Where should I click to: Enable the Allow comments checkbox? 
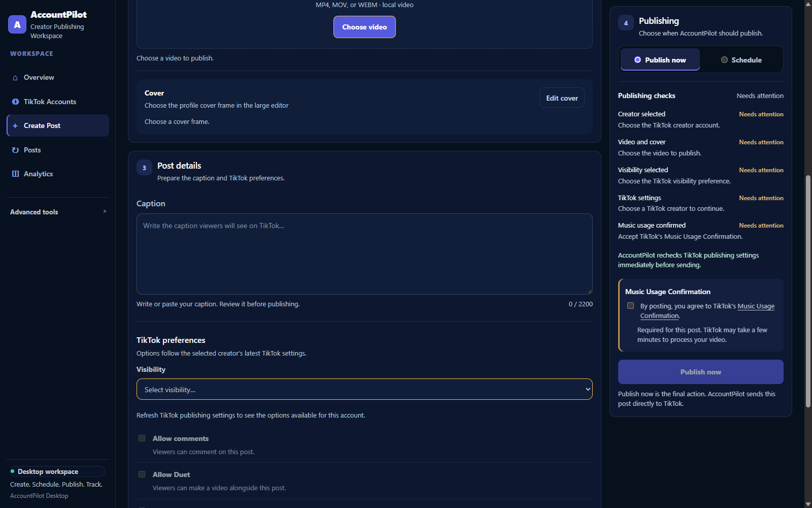tap(142, 438)
